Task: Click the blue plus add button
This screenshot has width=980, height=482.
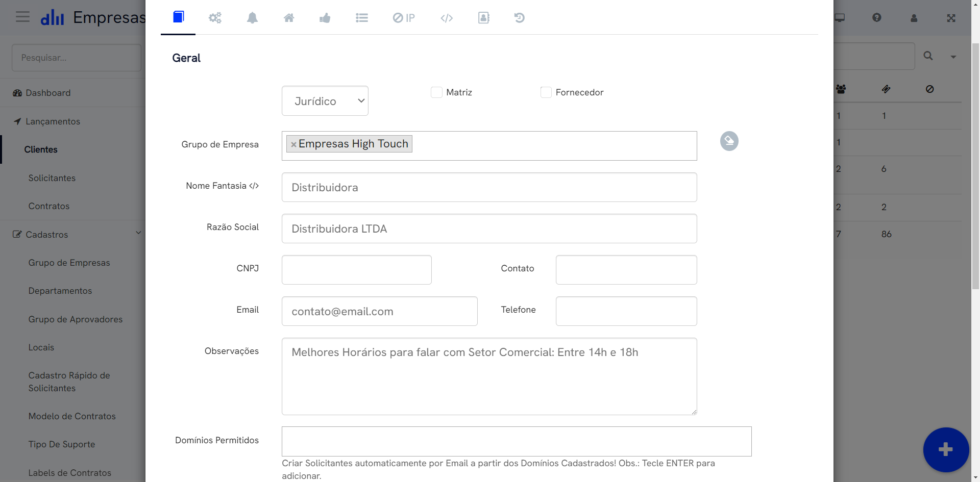Action: coord(946,449)
